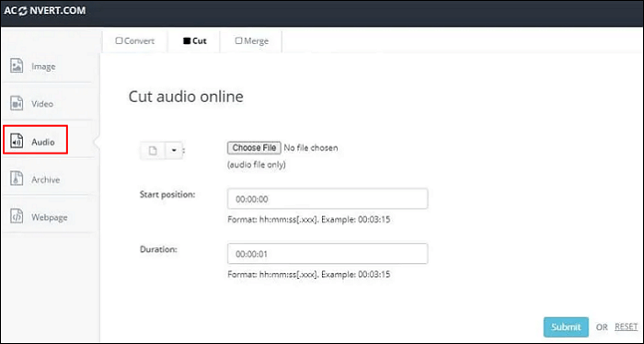Toggle the Convert checkbox

119,40
